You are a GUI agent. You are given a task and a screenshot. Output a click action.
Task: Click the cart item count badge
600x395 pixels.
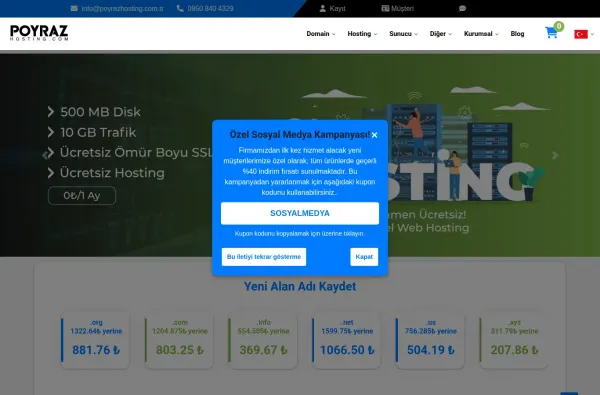pyautogui.click(x=559, y=26)
